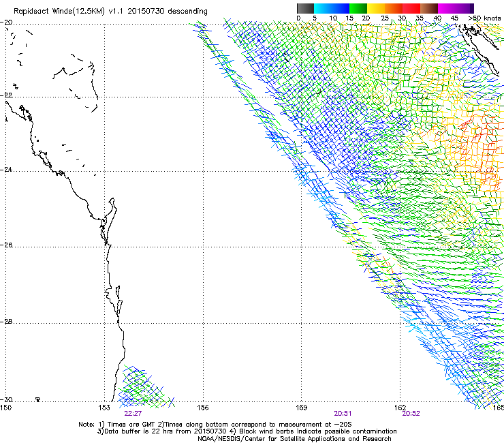The width and height of the screenshot is (504, 443).
Task: Click the gray 0-5 knots color swatch
Action: [x=305, y=8]
